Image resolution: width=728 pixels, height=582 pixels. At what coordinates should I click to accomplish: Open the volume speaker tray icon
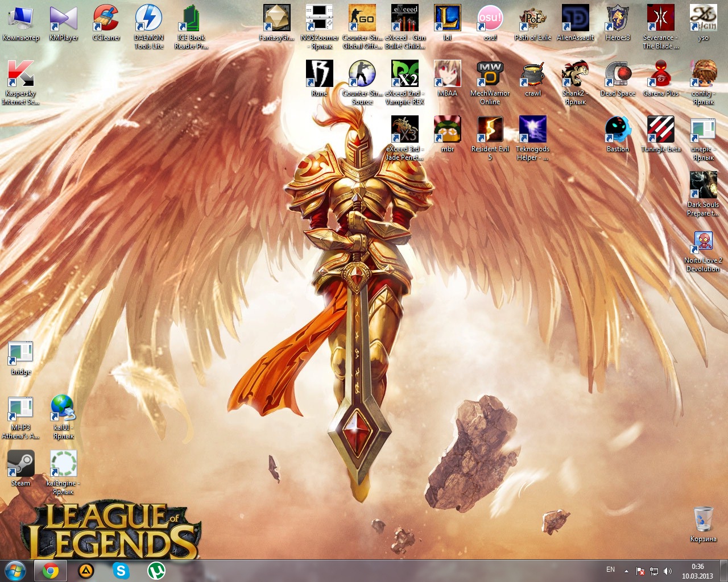tap(667, 571)
